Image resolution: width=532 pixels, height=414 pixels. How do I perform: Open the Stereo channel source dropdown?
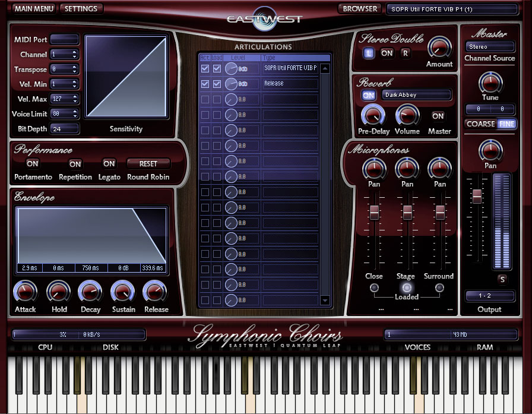[490, 46]
